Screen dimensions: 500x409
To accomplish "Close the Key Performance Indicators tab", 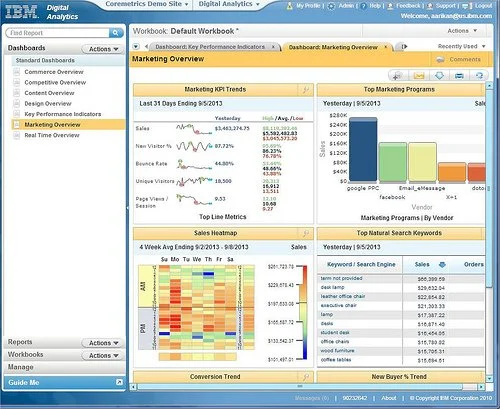I will click(x=273, y=47).
